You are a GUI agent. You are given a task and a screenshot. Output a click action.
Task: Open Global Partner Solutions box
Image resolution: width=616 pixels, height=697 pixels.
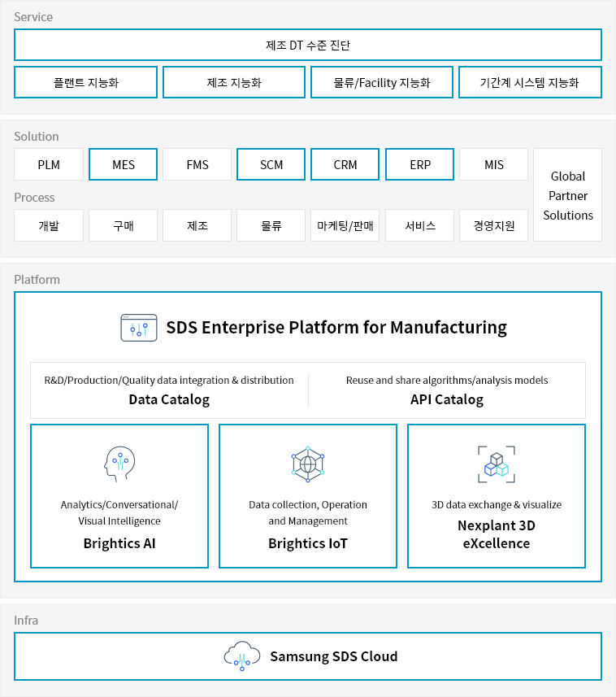[567, 195]
